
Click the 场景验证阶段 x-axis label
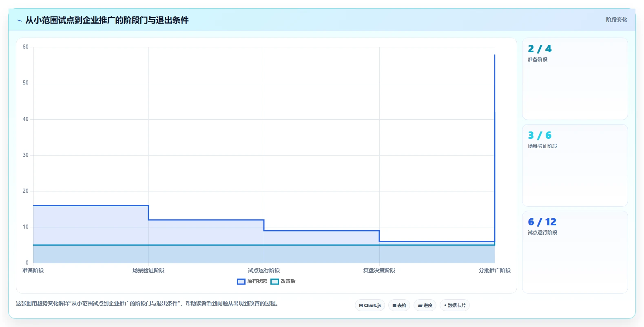coord(148,270)
